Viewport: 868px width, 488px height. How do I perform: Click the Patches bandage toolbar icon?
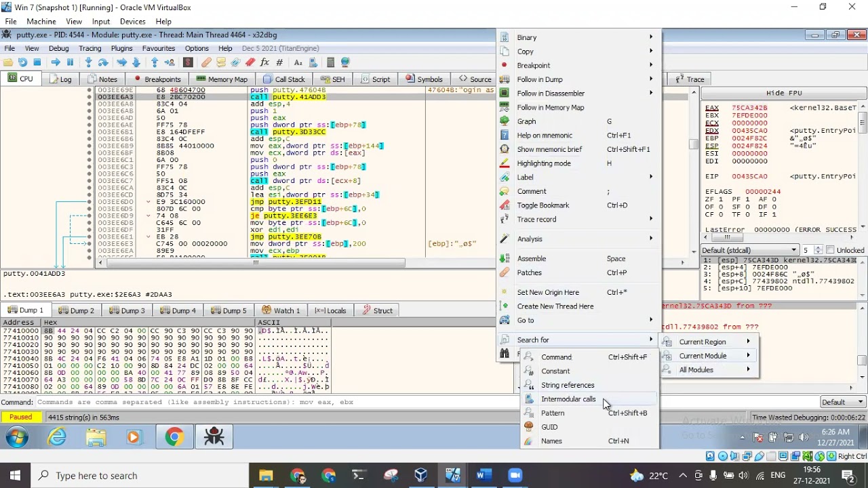(x=206, y=62)
